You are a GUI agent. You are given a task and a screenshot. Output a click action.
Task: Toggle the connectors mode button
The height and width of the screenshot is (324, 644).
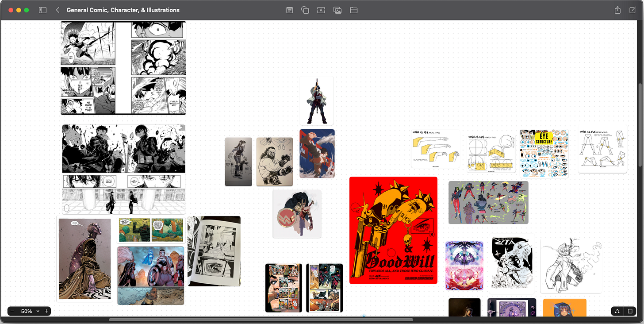[x=617, y=311]
